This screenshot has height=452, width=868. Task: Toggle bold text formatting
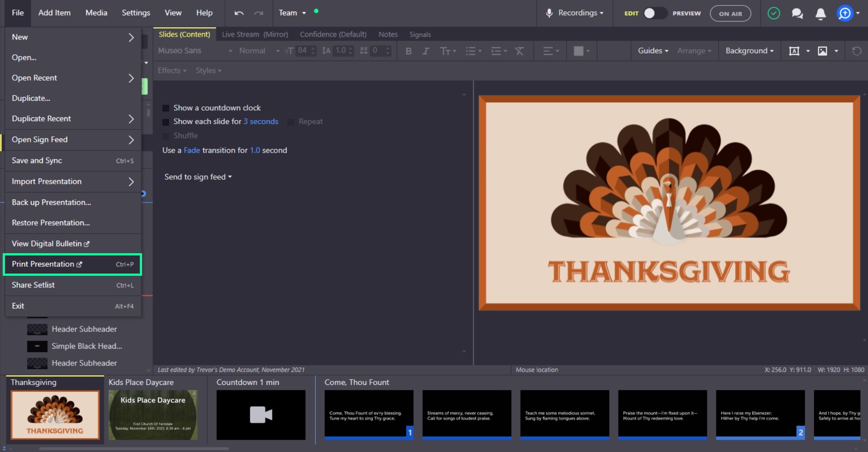409,51
